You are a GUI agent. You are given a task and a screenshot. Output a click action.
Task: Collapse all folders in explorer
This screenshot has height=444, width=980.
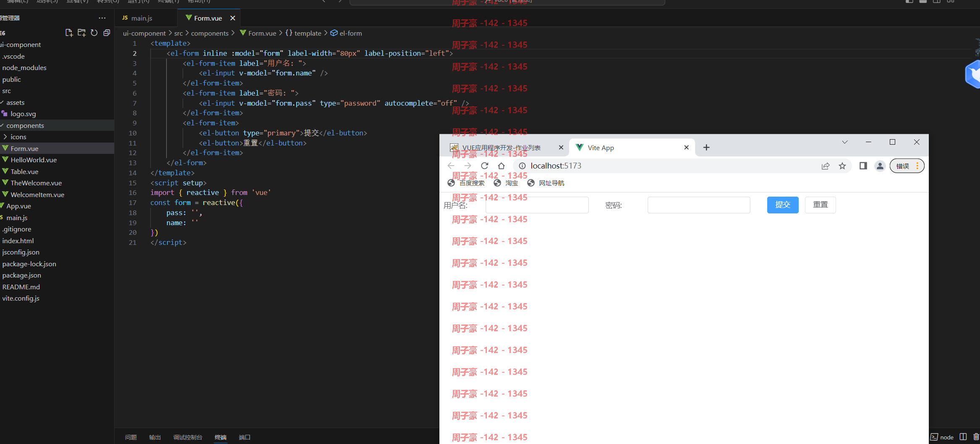(107, 33)
